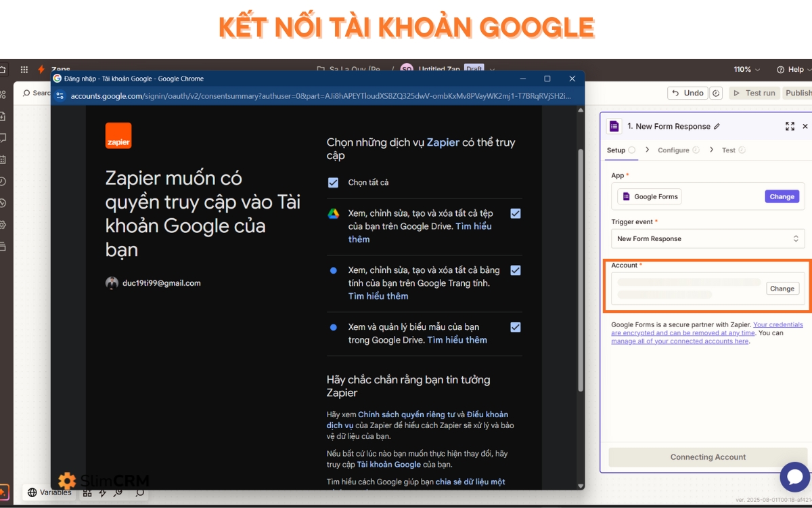This screenshot has width=812, height=508.
Task: Open the Trigger event dropdown
Action: tap(708, 238)
